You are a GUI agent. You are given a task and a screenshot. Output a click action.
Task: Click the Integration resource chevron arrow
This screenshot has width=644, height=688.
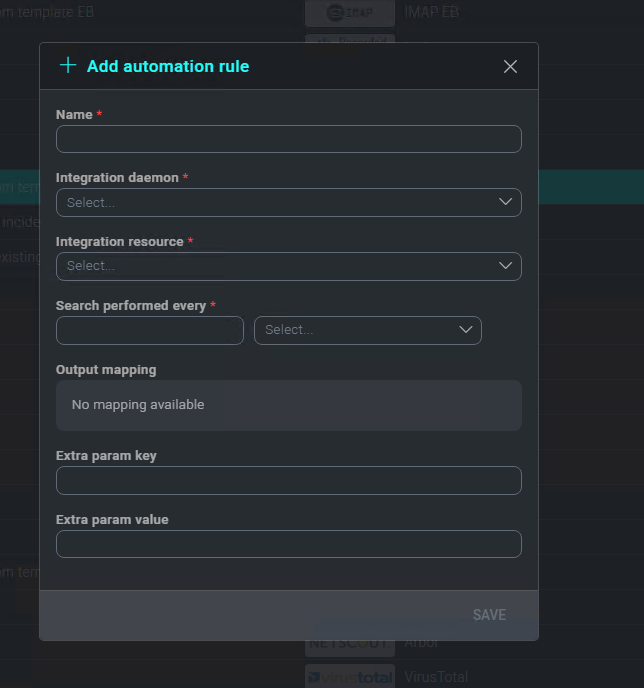click(x=505, y=266)
